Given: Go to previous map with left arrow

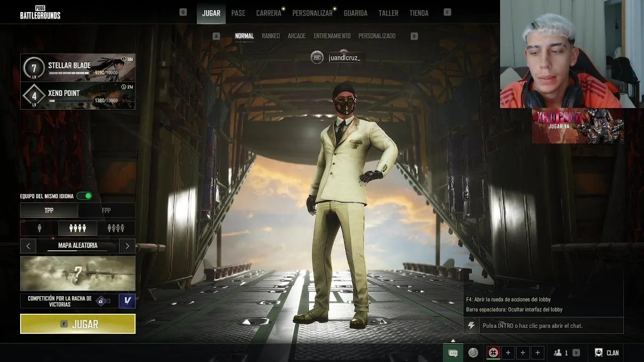Looking at the screenshot, I should tap(28, 246).
